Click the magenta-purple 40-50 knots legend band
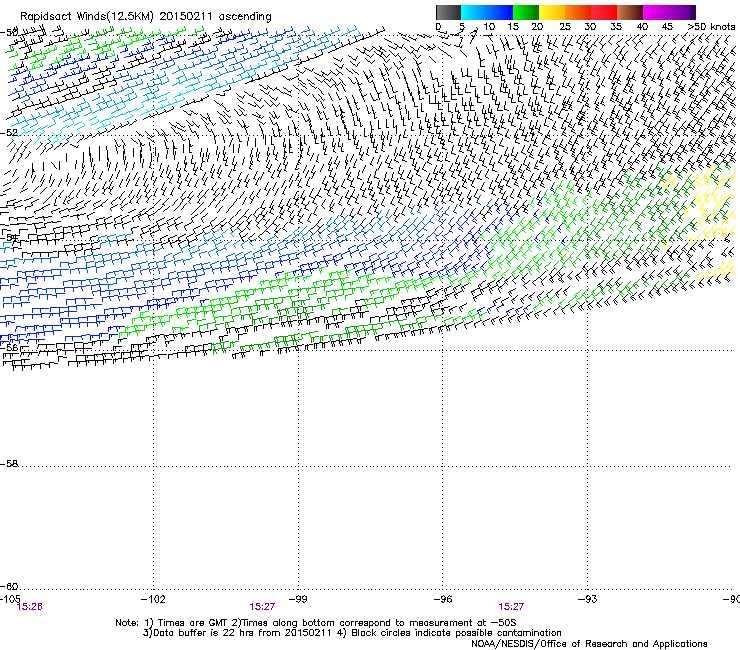Screen dimensions: 740x650 669,12
